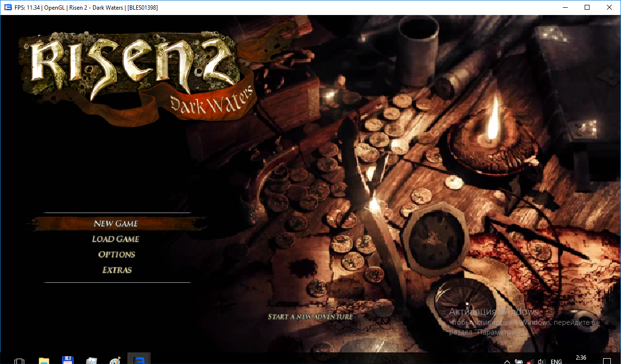Image resolution: width=621 pixels, height=364 pixels.
Task: Open the Load Game menu
Action: click(116, 239)
